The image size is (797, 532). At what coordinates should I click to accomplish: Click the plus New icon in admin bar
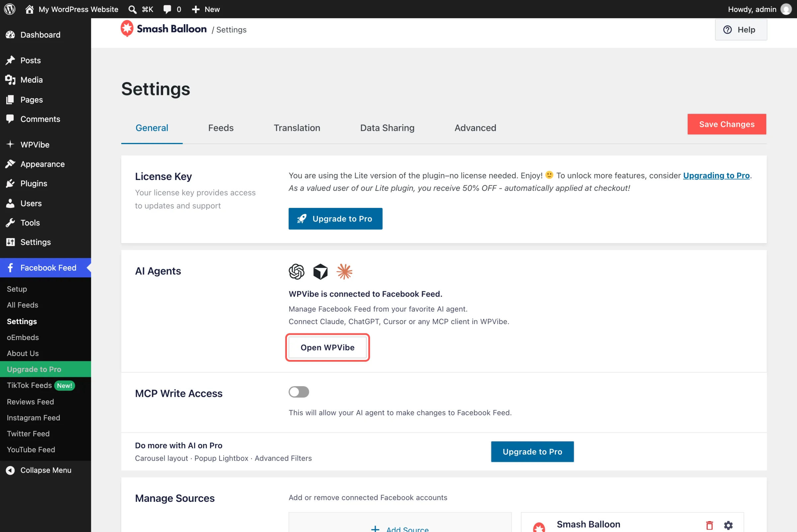(196, 10)
